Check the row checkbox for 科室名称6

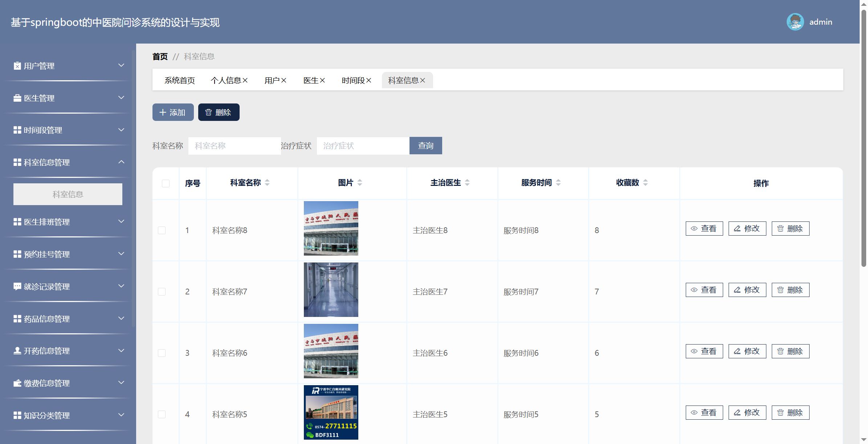(162, 353)
